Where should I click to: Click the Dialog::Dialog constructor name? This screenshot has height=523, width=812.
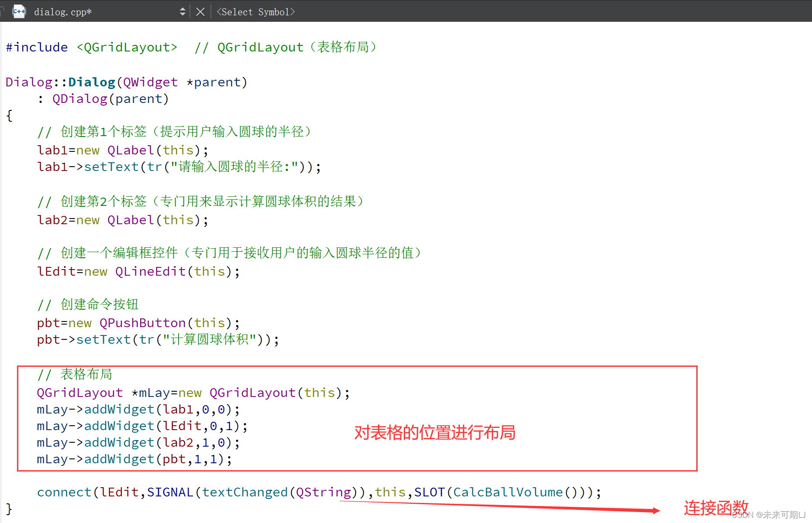tap(92, 82)
